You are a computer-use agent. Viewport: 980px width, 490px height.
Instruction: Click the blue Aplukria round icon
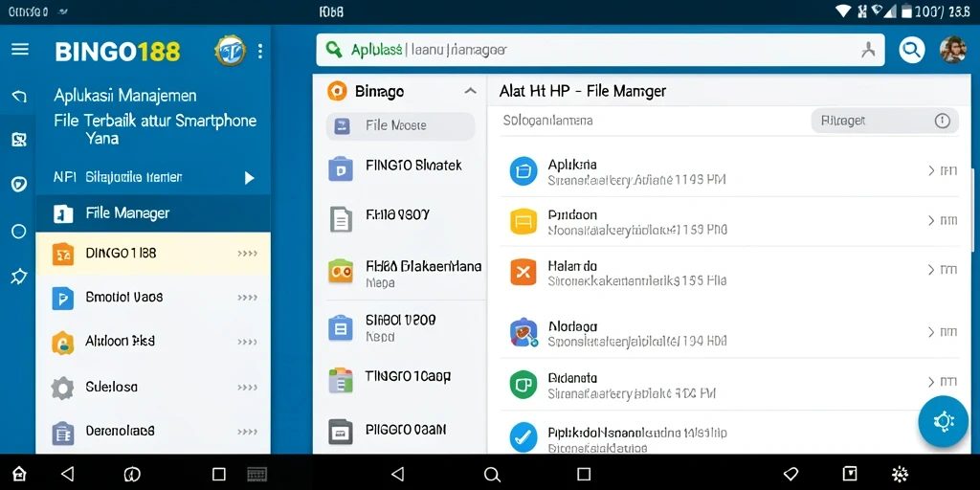coord(523,171)
